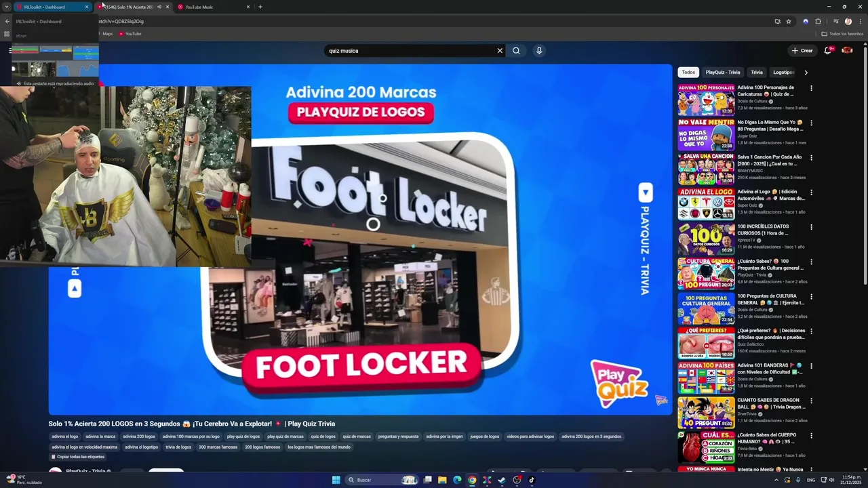Viewport: 868px width, 488px height.
Task: Open the Crear menu
Action: pyautogui.click(x=802, y=51)
